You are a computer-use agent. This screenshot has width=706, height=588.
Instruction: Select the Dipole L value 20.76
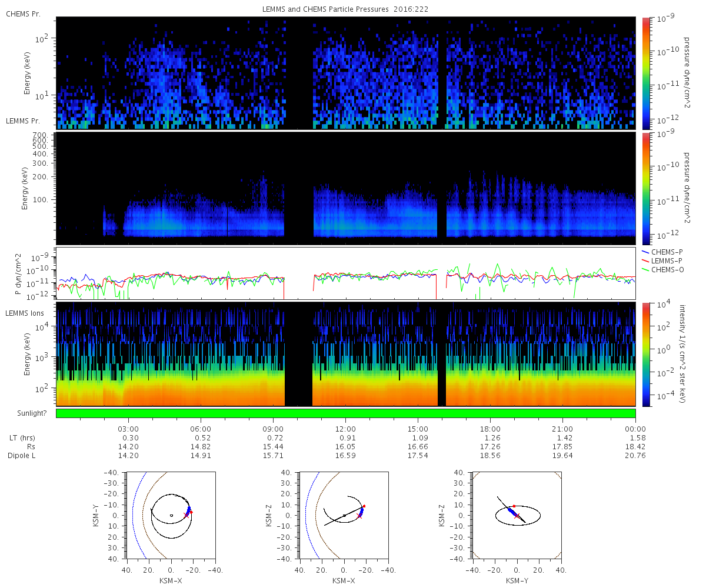coord(637,456)
